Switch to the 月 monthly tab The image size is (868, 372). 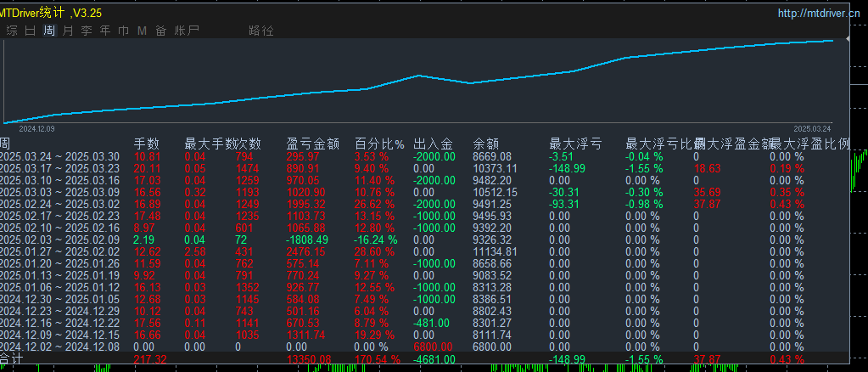point(68,31)
